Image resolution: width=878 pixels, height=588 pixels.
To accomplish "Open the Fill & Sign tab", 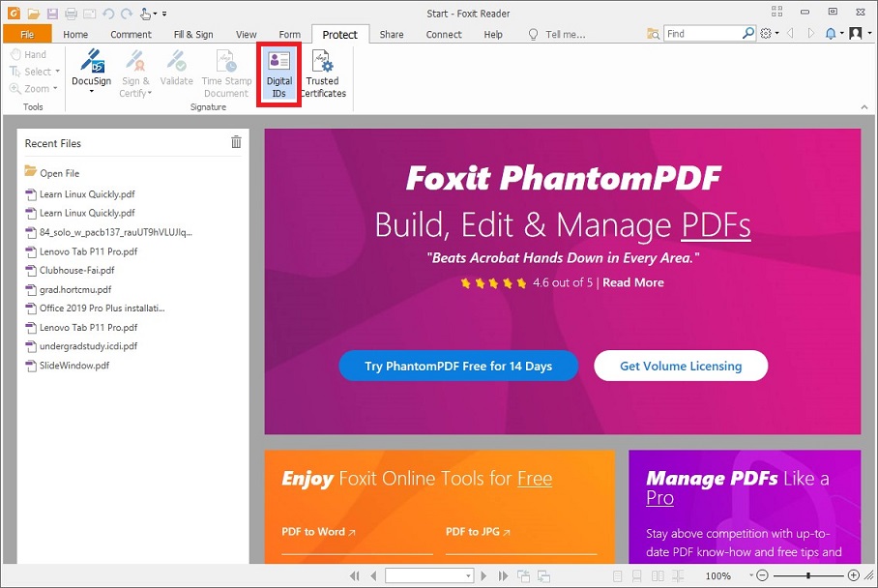I will pyautogui.click(x=193, y=34).
